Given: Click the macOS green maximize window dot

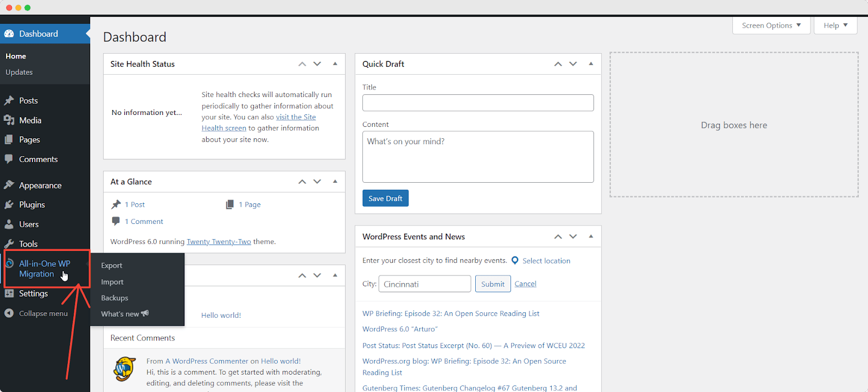Looking at the screenshot, I should pos(28,8).
